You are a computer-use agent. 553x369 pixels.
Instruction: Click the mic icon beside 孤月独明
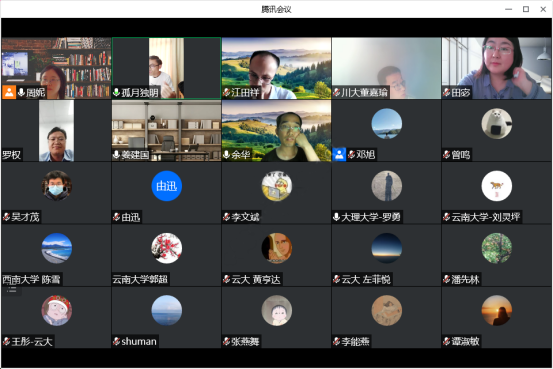pyautogui.click(x=117, y=92)
